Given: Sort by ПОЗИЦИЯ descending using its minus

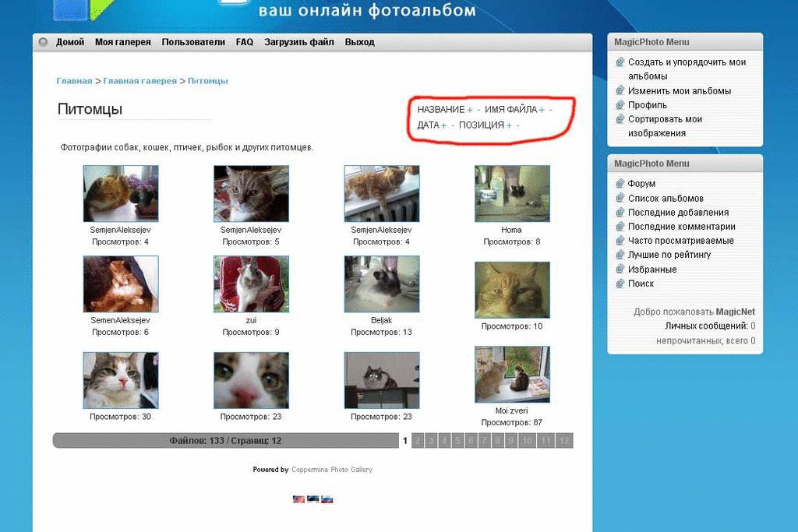Looking at the screenshot, I should click(517, 125).
